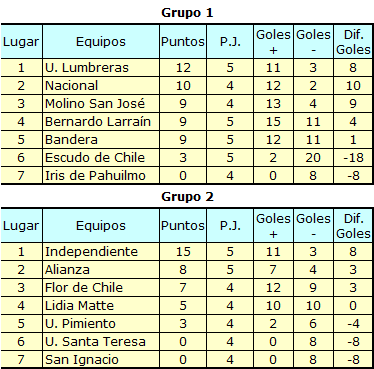374x369 pixels.
Task: Click the -18 goal difference value
Action: [353, 158]
